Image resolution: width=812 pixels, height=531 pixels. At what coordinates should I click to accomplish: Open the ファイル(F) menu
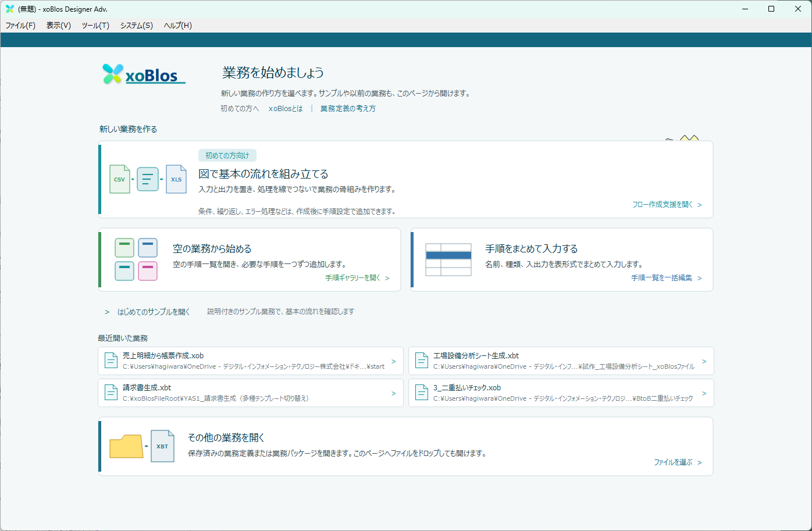coord(20,26)
